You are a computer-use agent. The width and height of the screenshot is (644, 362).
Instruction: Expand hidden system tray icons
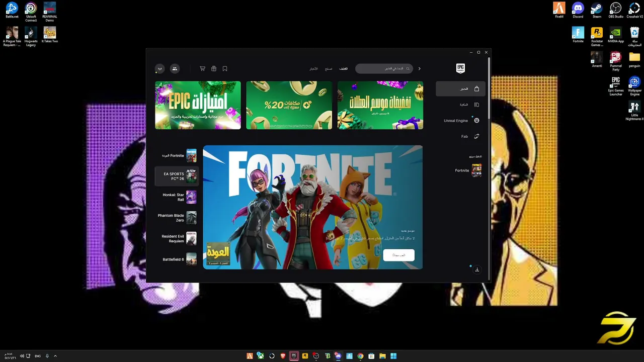point(55,356)
